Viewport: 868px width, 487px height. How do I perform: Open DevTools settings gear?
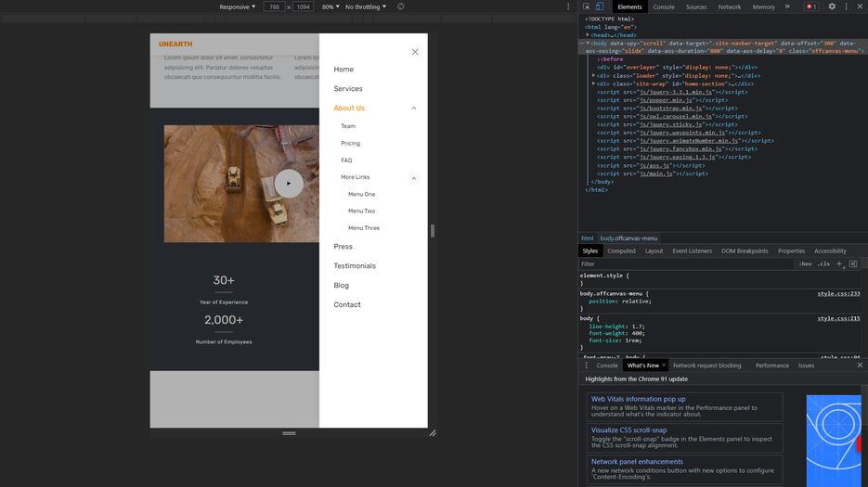tap(832, 6)
